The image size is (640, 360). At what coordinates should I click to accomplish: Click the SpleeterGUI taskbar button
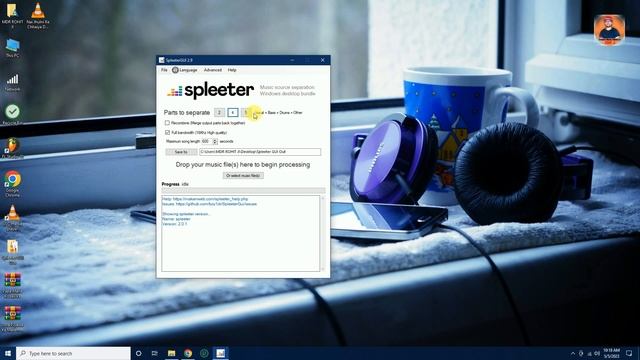(x=220, y=353)
